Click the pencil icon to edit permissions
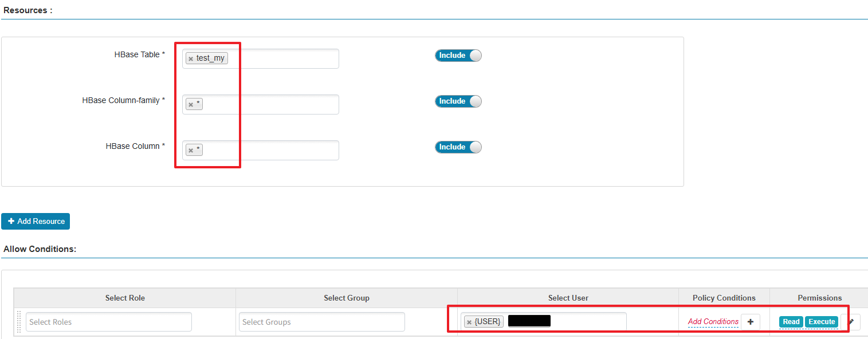Image resolution: width=868 pixels, height=339 pixels. click(851, 322)
